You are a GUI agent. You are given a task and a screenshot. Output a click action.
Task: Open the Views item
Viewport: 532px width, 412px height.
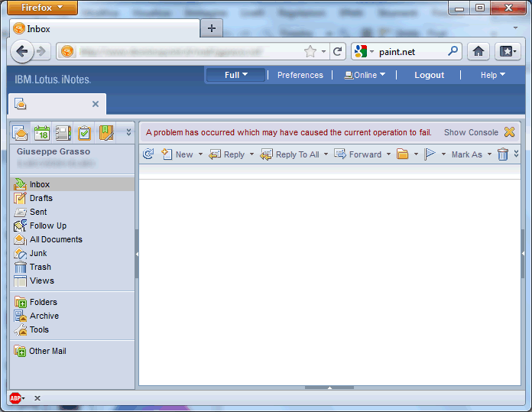tap(73, 281)
